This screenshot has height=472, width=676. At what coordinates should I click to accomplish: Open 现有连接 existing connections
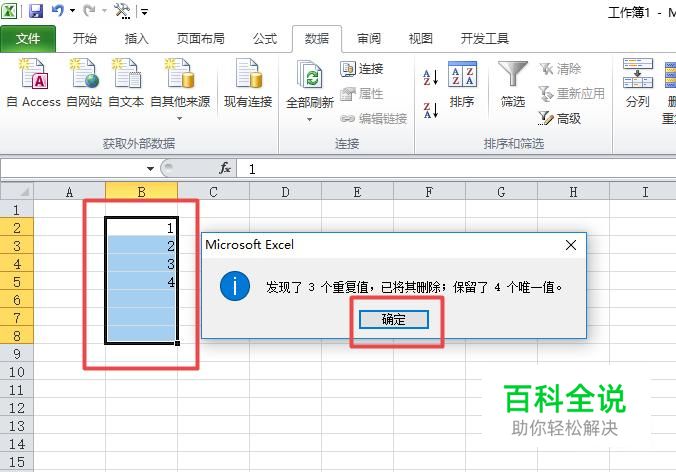pos(248,83)
